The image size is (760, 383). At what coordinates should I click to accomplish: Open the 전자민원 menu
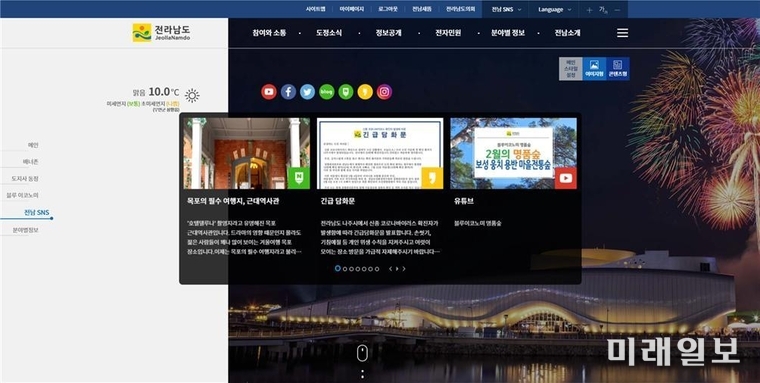click(448, 33)
